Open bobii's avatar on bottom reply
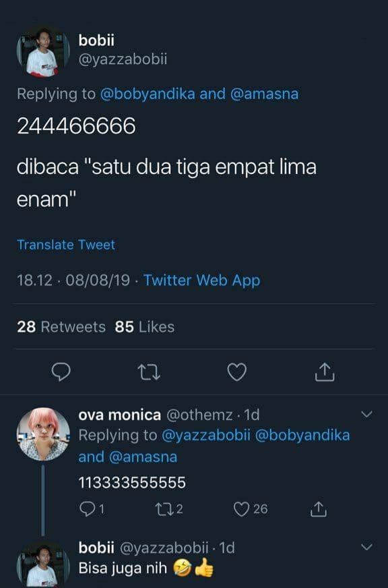The width and height of the screenshot is (388, 588). pyautogui.click(x=43, y=564)
